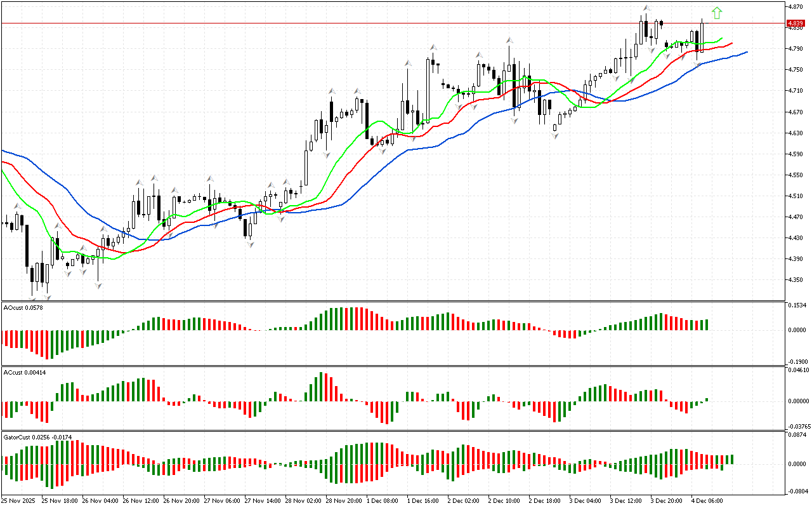This screenshot has width=812, height=508.
Task: Click the 28 Nov 20:00 time label
Action: (343, 501)
